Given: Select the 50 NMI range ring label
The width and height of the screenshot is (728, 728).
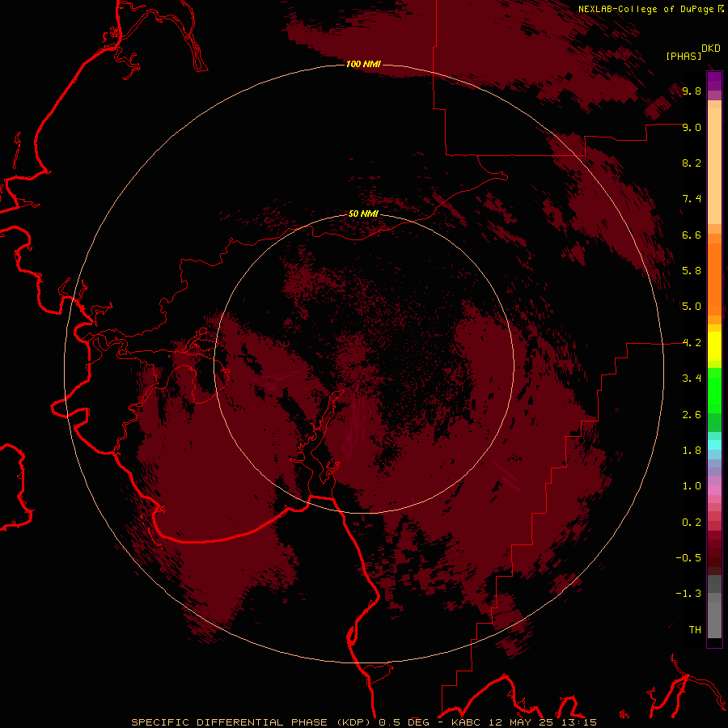Looking at the screenshot, I should coord(363,214).
